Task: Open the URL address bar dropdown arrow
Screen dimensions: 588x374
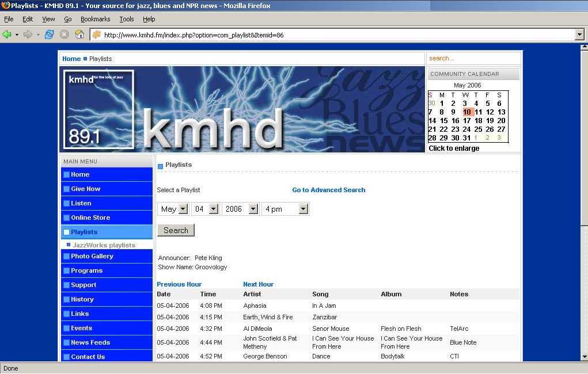Action: [x=579, y=35]
